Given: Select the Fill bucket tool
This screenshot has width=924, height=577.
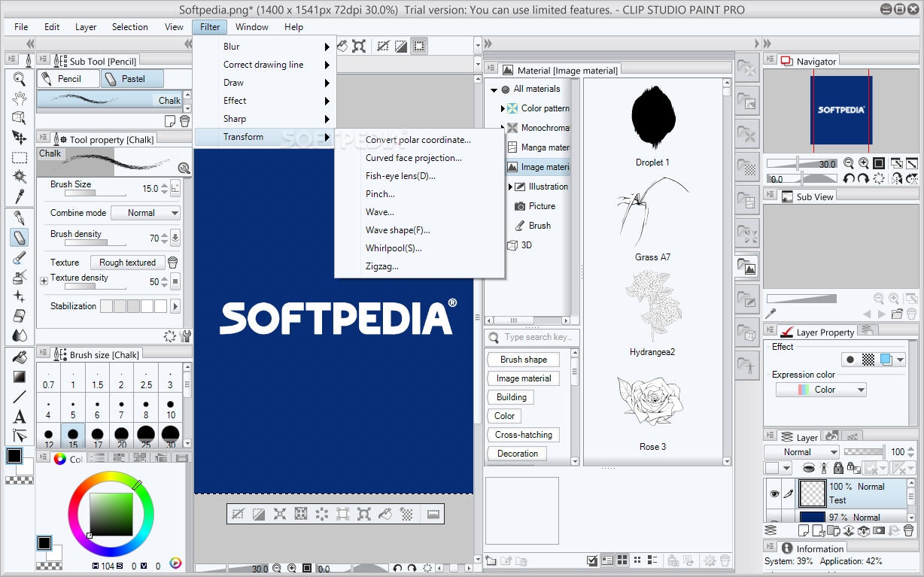Looking at the screenshot, I should [20, 357].
